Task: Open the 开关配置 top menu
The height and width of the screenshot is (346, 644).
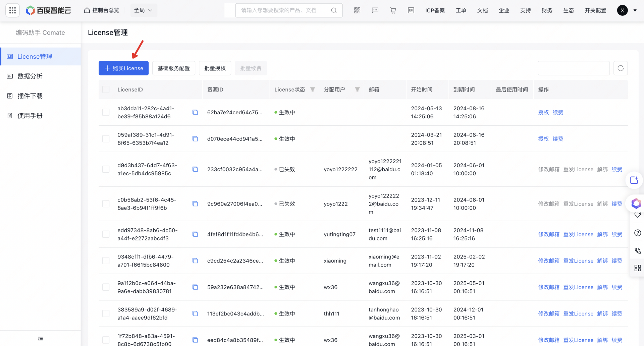Action: (595, 10)
